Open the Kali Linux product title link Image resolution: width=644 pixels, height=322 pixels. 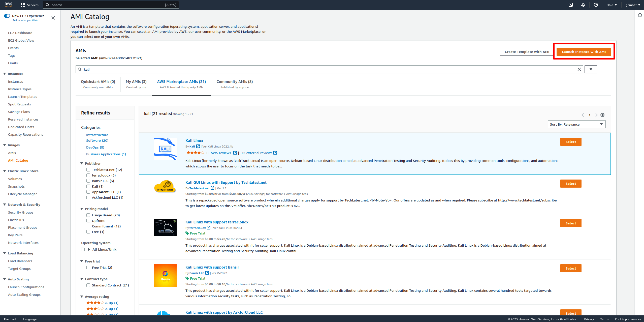[x=194, y=141]
